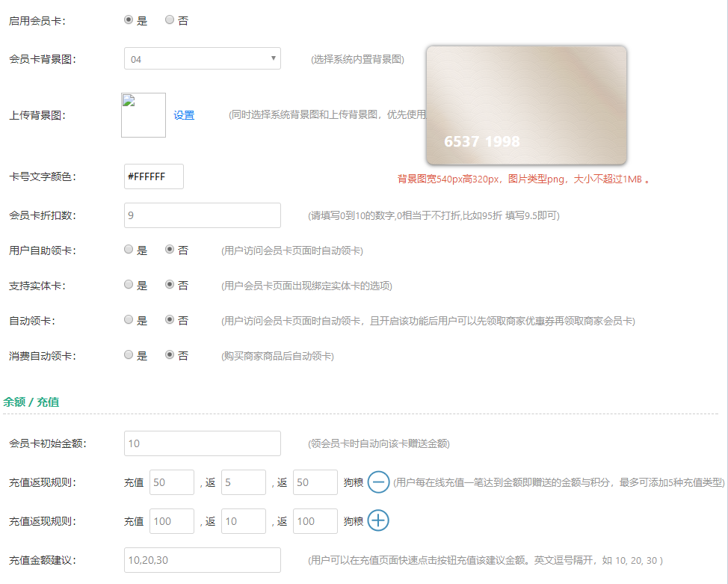Click the 设置 link for upload background
This screenshot has height=584, width=728.
184,115
